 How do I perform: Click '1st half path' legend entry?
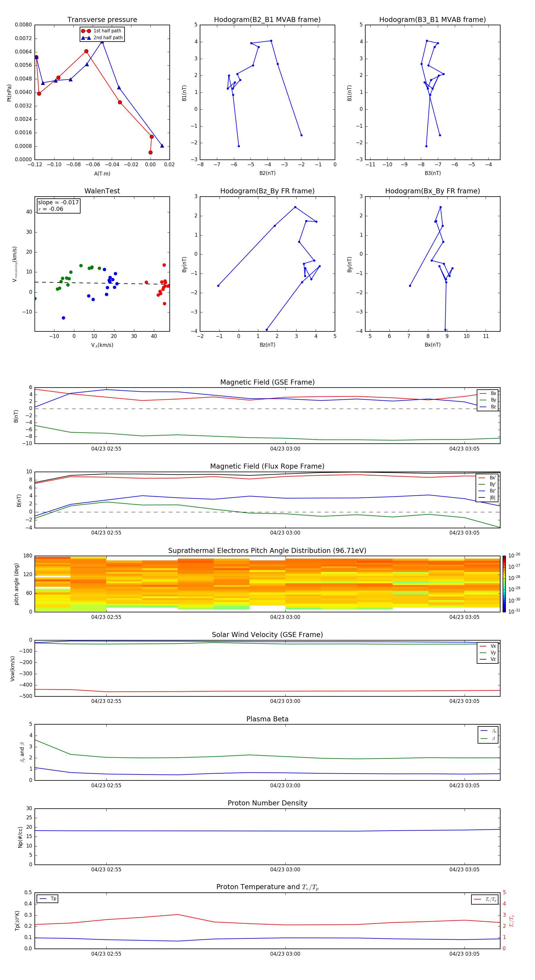tap(102, 31)
